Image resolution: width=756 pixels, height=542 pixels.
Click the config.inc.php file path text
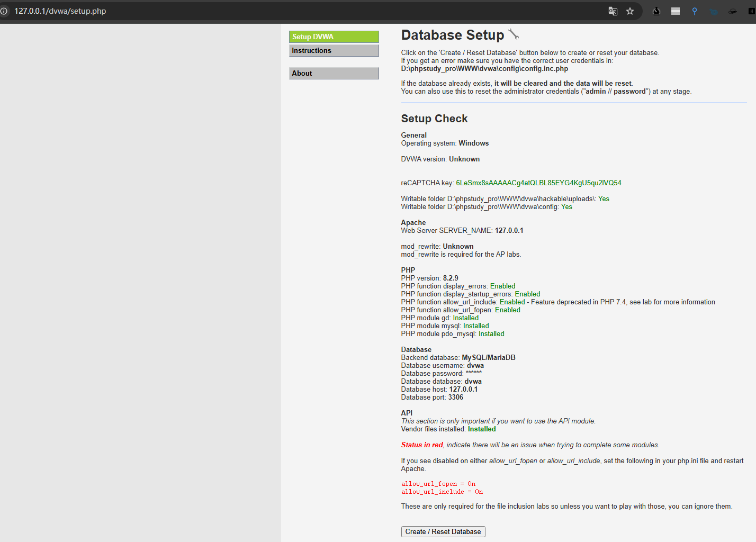(x=484, y=69)
